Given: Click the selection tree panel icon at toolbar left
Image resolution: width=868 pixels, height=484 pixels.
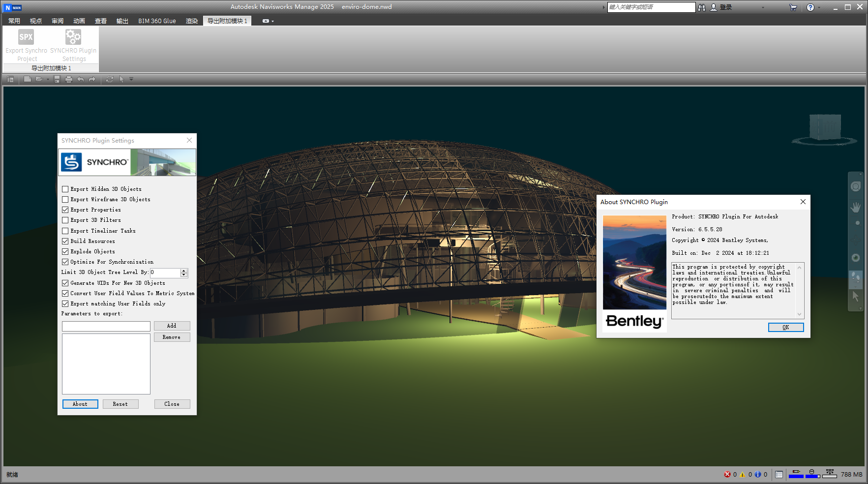Looking at the screenshot, I should (x=10, y=79).
